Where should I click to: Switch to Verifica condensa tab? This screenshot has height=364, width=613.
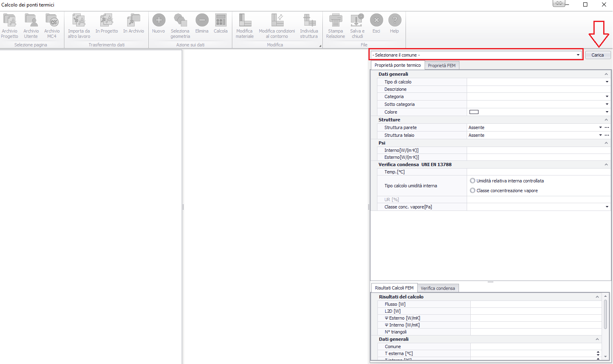tap(438, 288)
